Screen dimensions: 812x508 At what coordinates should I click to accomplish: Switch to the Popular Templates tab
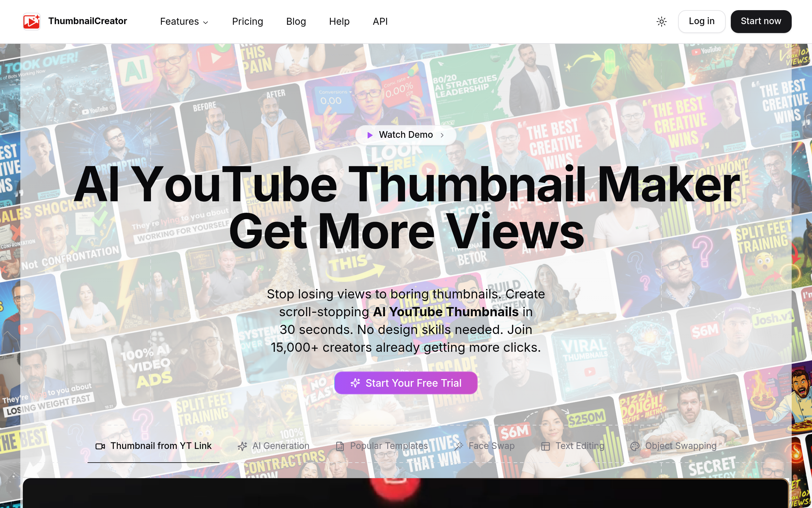382,446
